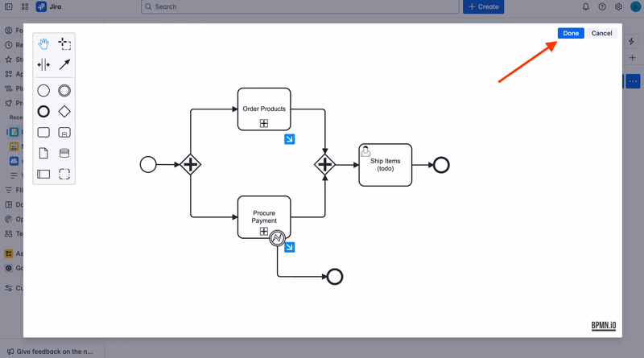Screen dimensions: 644x358
Task: Select the Order Products subprocess
Action: point(264,109)
